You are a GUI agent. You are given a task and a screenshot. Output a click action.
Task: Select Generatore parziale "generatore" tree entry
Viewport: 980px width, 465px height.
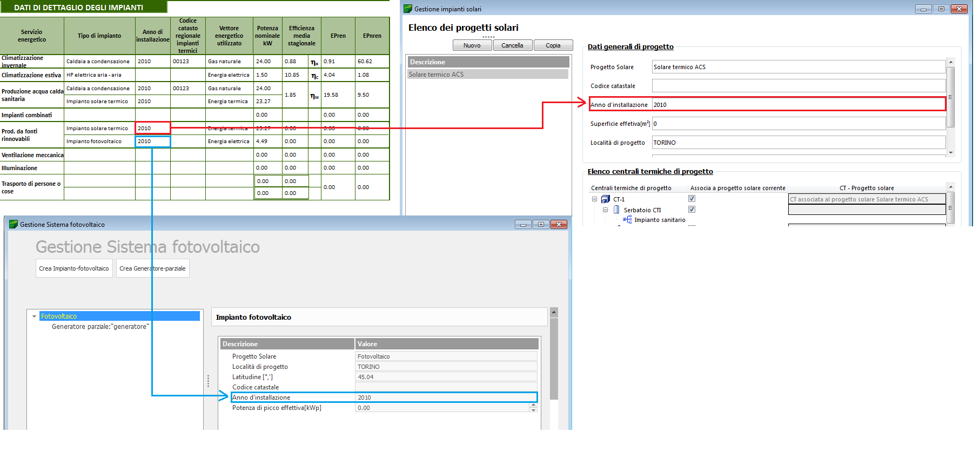tap(100, 327)
